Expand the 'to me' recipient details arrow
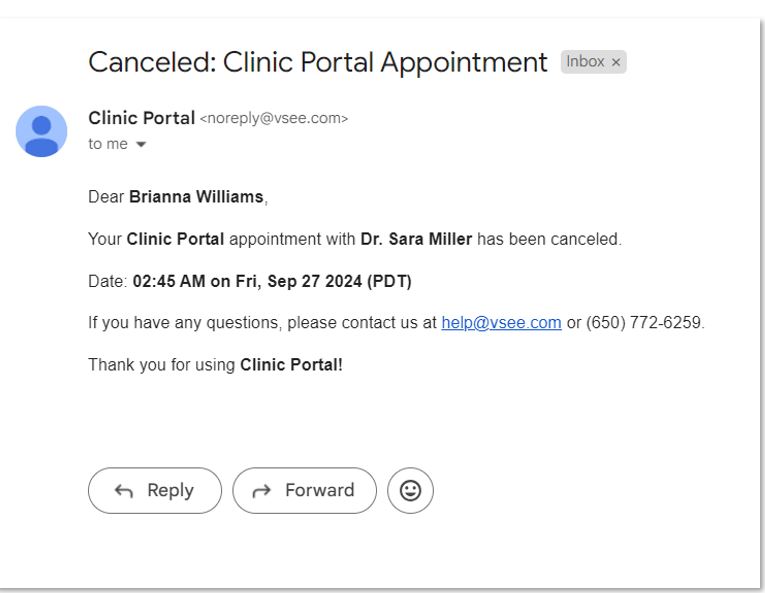The image size is (765, 593). click(x=141, y=144)
